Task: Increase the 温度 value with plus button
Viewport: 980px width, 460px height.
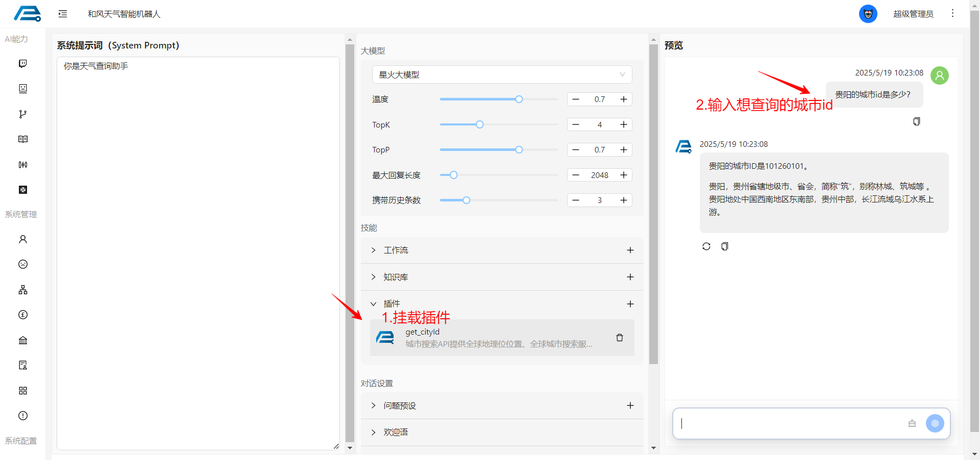Action: pyautogui.click(x=623, y=99)
